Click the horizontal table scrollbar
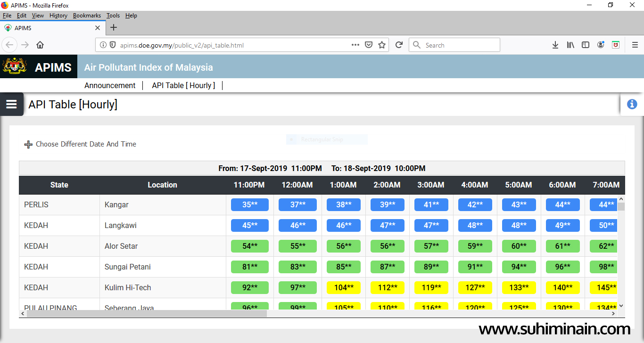This screenshot has width=644, height=343. (146, 313)
